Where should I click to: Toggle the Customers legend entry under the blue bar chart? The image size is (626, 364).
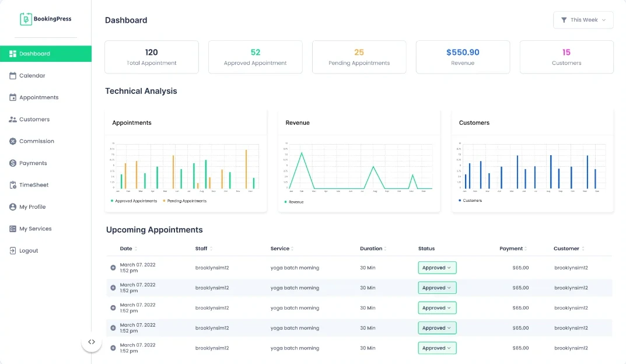[x=470, y=200]
